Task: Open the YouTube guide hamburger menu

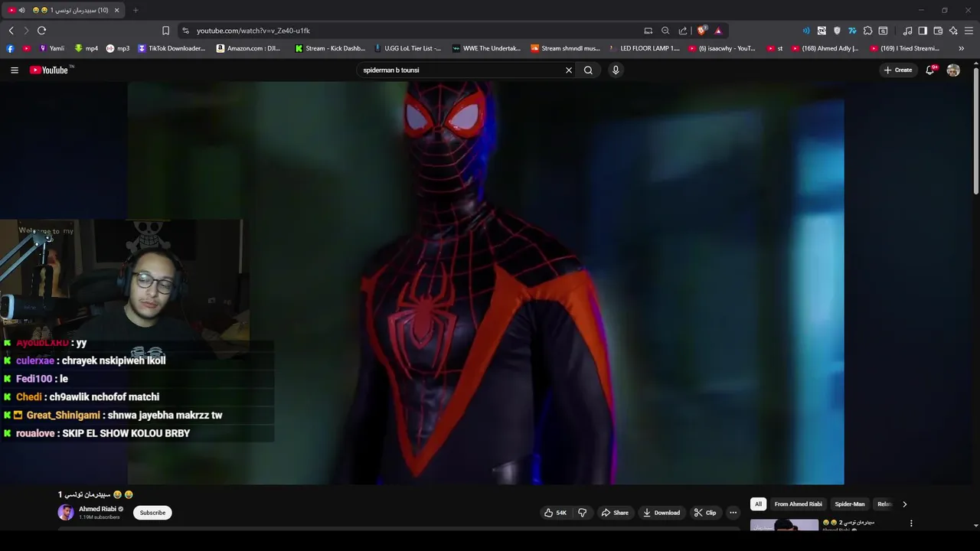Action: [14, 70]
